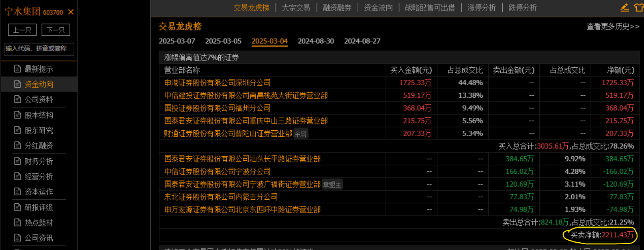Image resolution: width=644 pixels, height=250 pixels.
Task: Open 股东研究 sidebar item
Action: (x=39, y=130)
